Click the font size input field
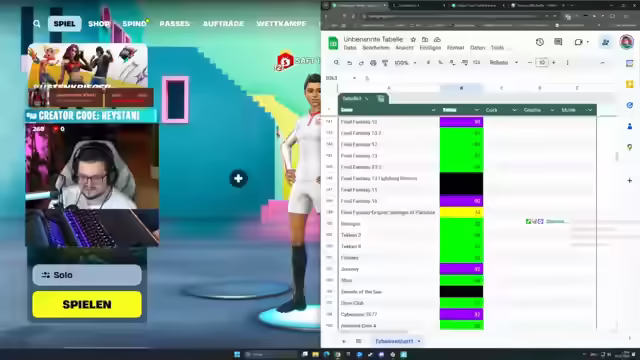 click(542, 63)
